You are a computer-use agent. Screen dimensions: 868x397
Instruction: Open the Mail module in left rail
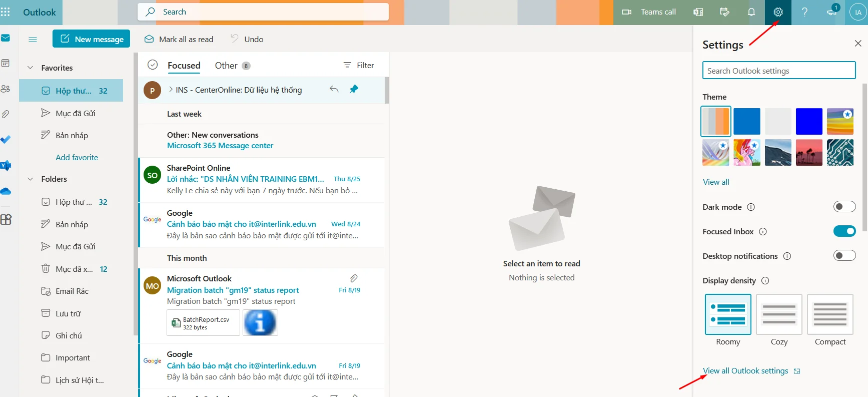(x=6, y=38)
